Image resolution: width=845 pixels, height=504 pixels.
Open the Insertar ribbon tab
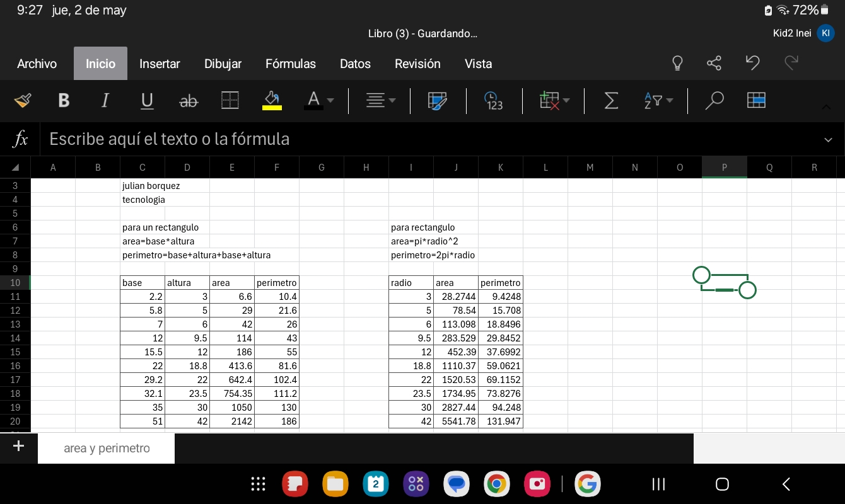[x=160, y=64]
